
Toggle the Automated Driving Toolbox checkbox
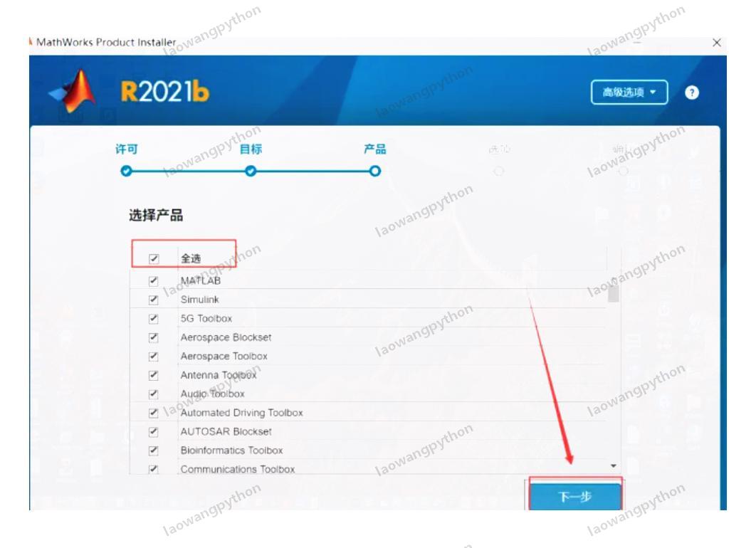153,413
